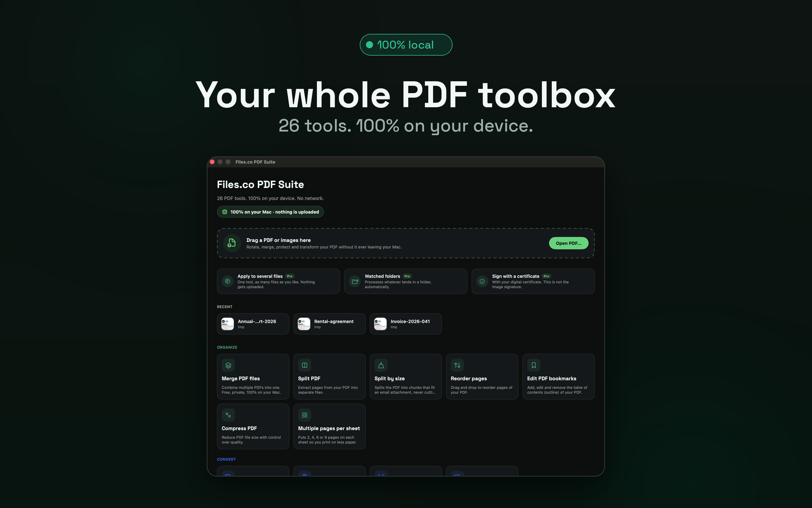Open the Merge PDF files tool
This screenshot has width=812, height=508.
click(x=253, y=377)
